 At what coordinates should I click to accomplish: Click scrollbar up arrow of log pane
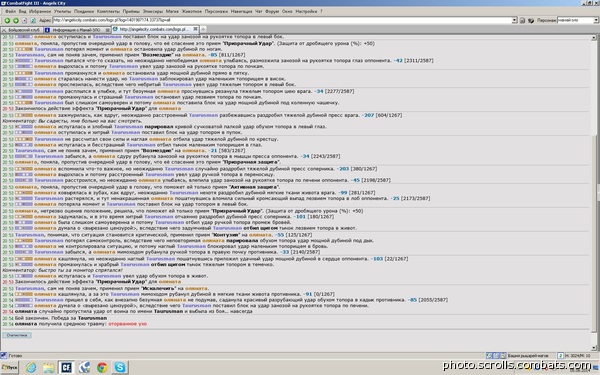click(594, 38)
